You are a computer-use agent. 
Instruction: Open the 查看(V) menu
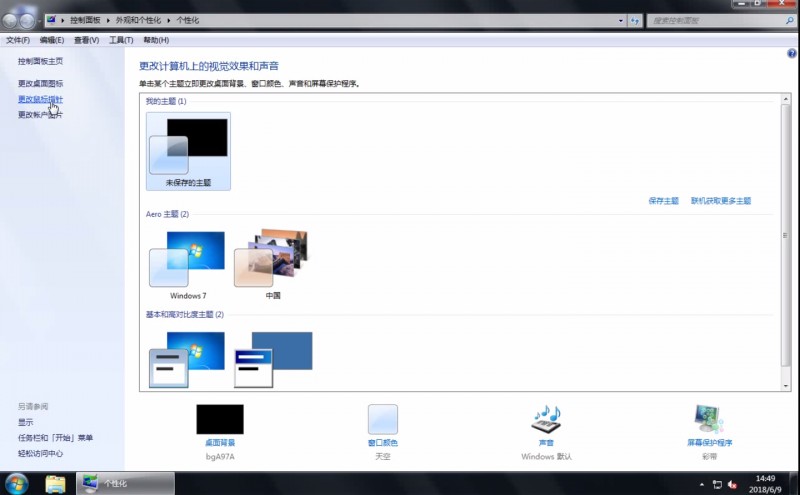[86, 40]
